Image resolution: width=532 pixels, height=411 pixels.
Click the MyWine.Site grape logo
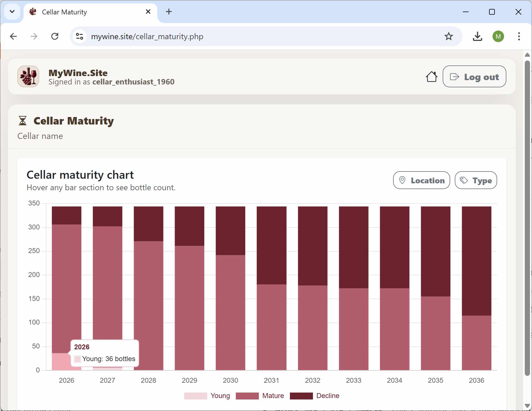(28, 76)
